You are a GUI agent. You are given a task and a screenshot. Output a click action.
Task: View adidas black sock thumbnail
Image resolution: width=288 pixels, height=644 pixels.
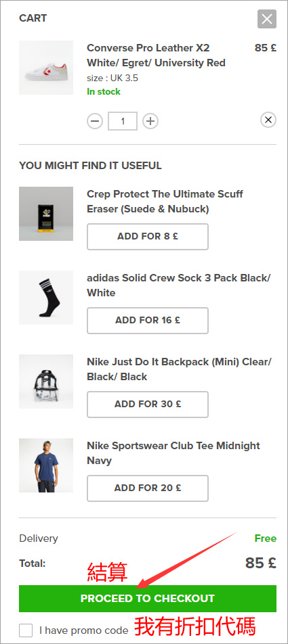click(46, 298)
